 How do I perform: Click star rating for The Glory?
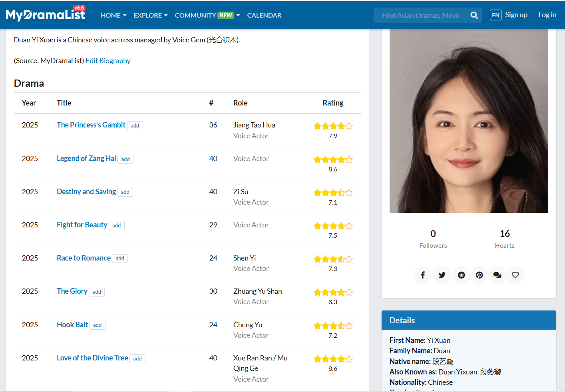coord(333,293)
